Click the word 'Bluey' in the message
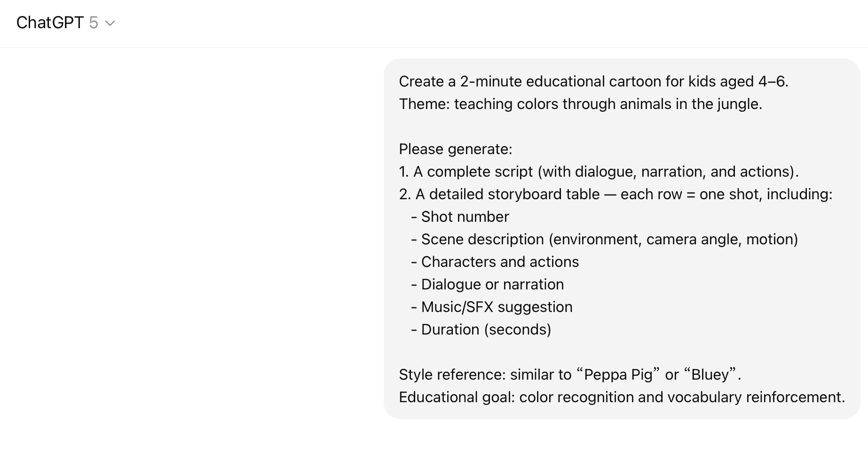This screenshot has width=868, height=452. 710,374
